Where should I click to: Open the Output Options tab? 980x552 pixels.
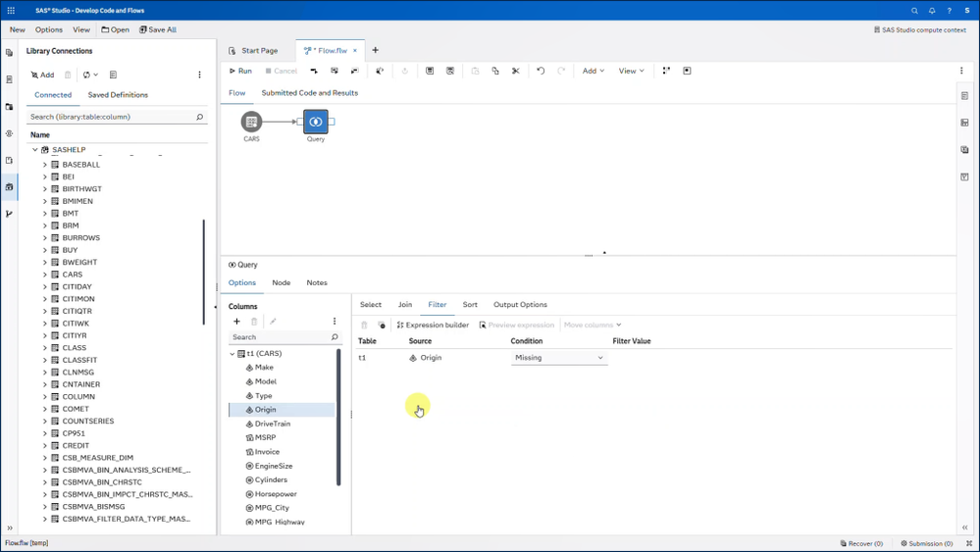pos(521,305)
